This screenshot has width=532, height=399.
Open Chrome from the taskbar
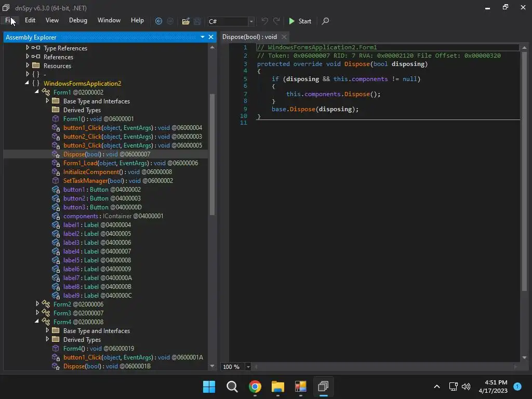click(x=255, y=387)
